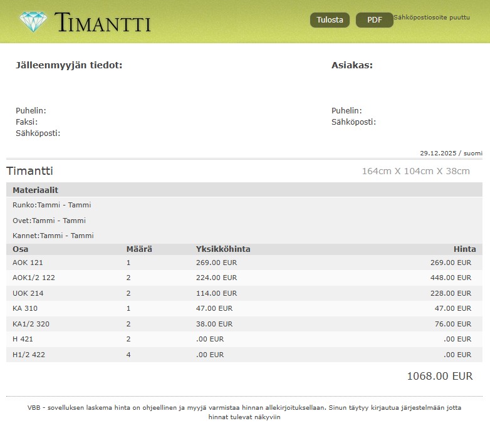Click the Hinta column header
Image resolution: width=490 pixels, height=448 pixels.
point(464,249)
